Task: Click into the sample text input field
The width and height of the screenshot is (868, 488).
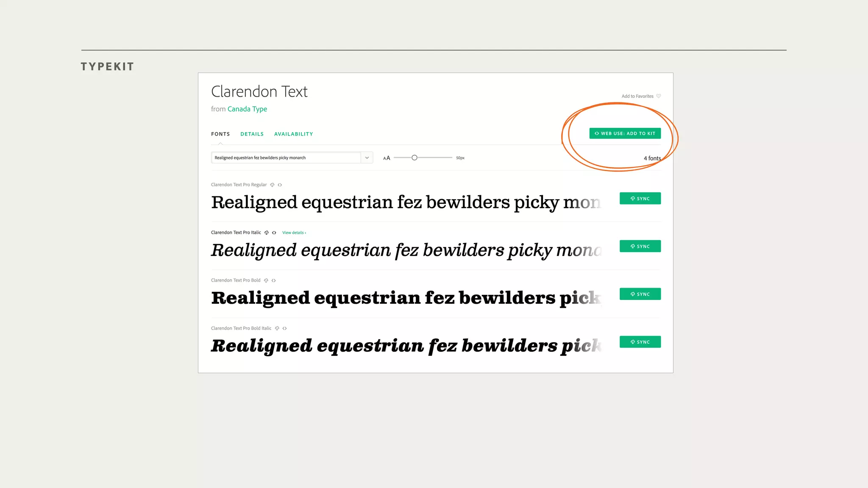Action: point(286,158)
